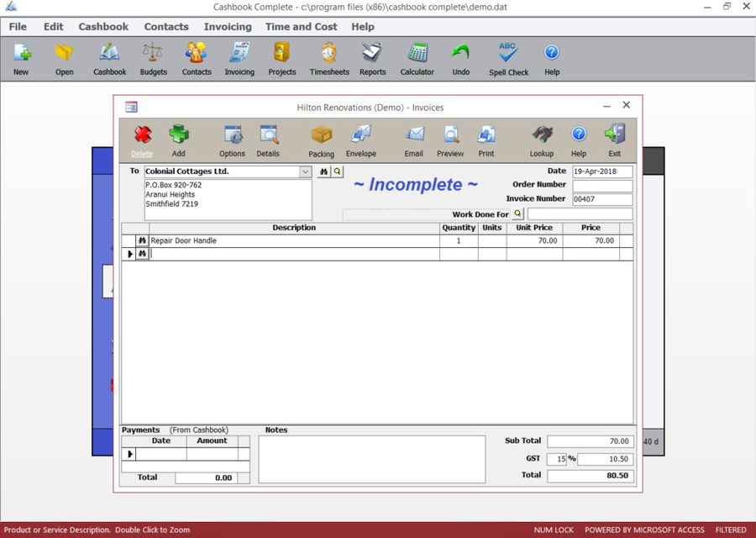
Task: Click the empty Description cell in new row
Action: click(294, 254)
